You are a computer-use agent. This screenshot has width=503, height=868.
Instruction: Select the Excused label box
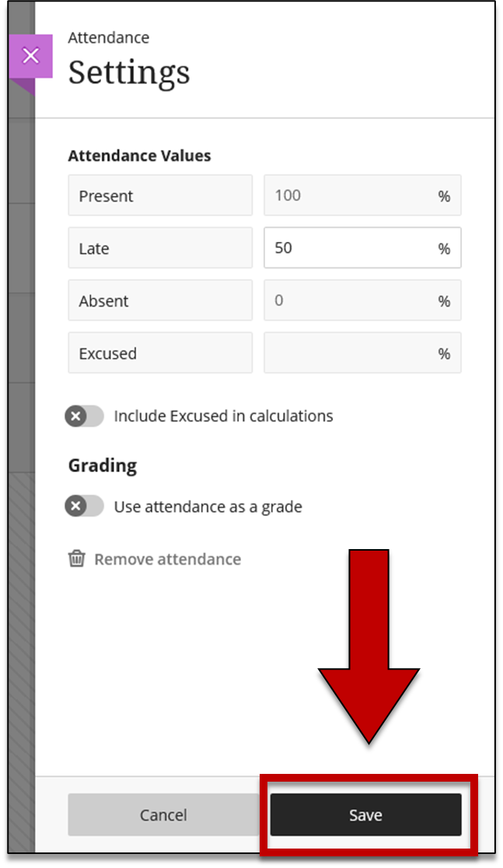[x=160, y=353]
